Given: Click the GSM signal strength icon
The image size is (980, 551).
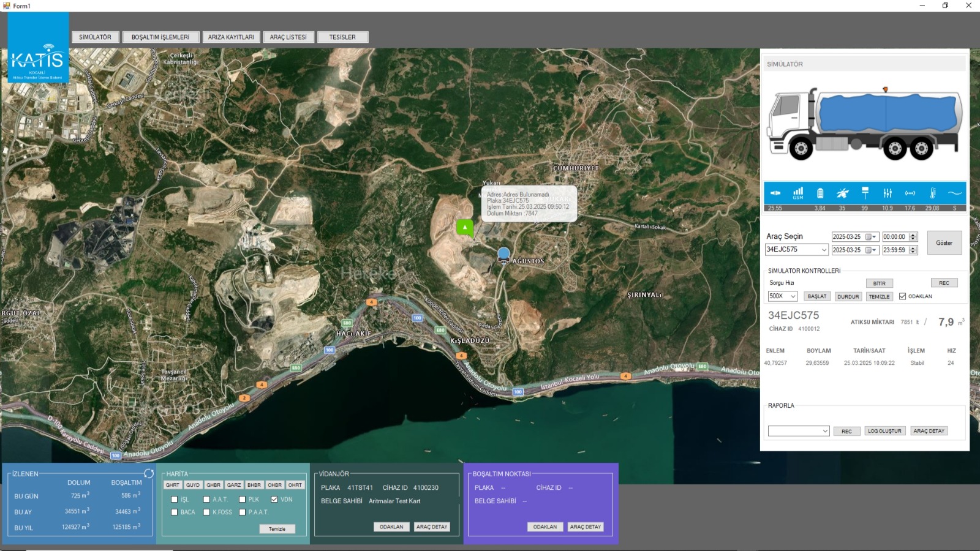Looking at the screenshot, I should (x=797, y=193).
